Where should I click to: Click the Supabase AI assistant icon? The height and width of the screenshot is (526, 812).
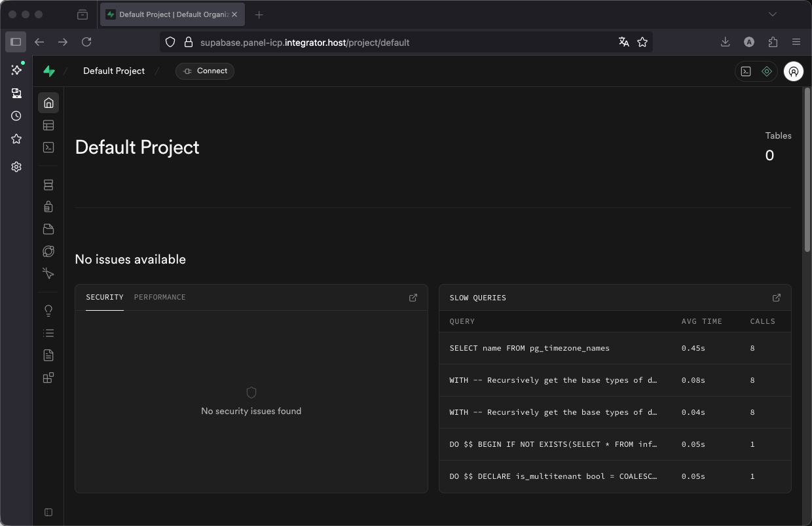point(767,71)
